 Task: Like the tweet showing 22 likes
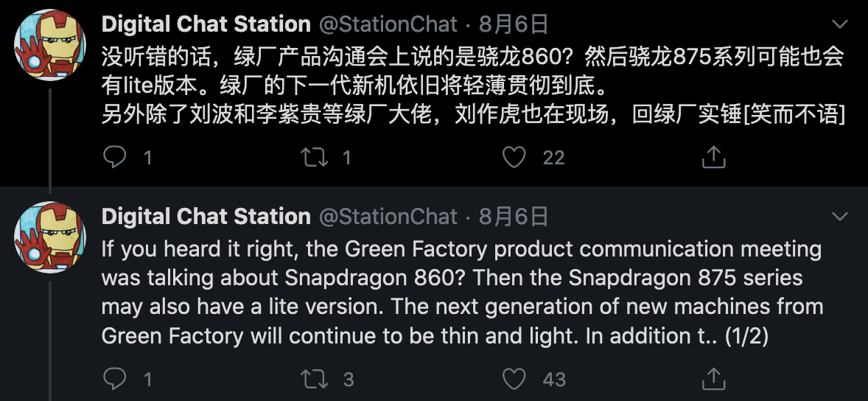[x=514, y=157]
